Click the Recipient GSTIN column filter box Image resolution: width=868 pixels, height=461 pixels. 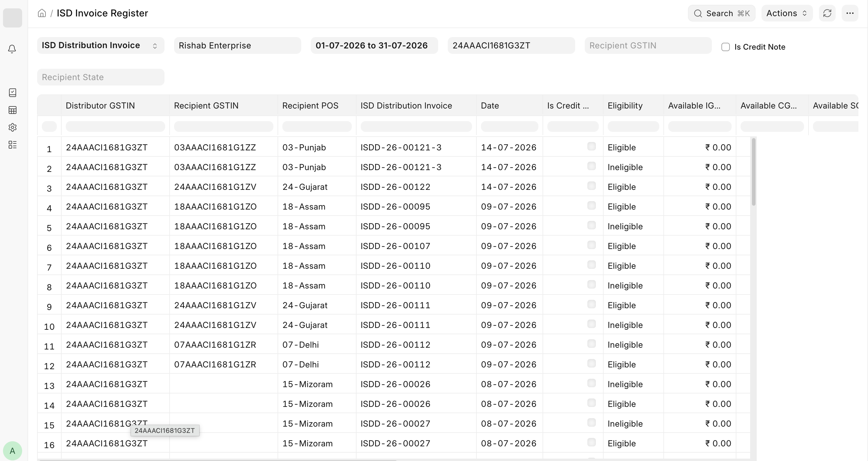coord(223,126)
